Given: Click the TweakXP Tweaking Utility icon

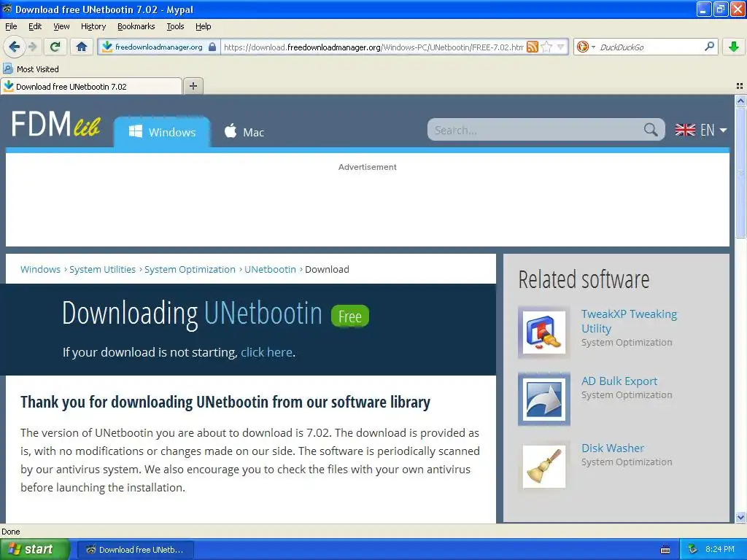Looking at the screenshot, I should [544, 332].
